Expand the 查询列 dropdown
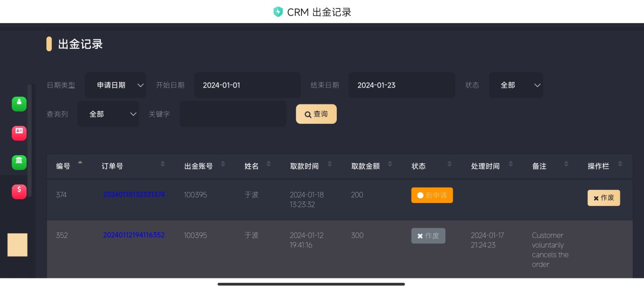Screen dimensions: 644x290 [x=108, y=114]
